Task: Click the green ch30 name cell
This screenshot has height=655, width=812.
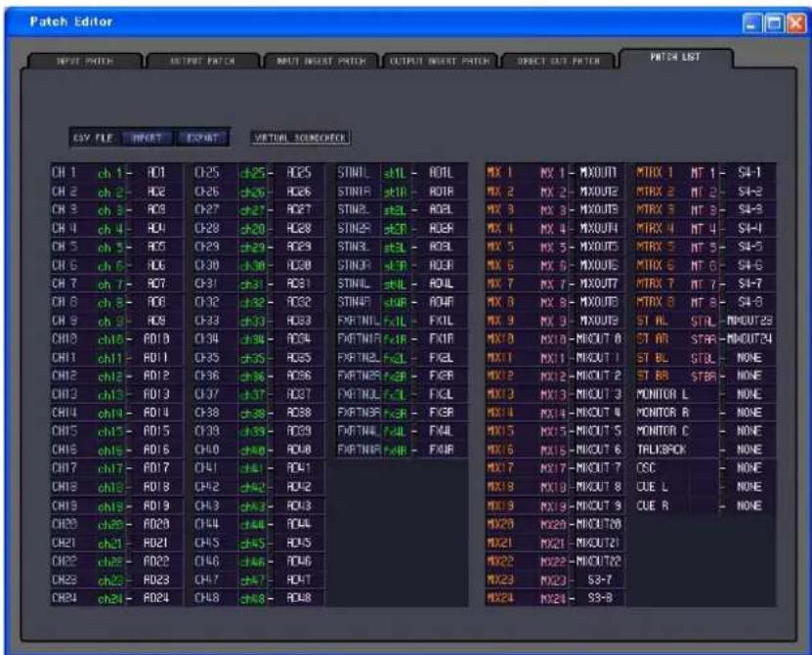Action: [253, 265]
